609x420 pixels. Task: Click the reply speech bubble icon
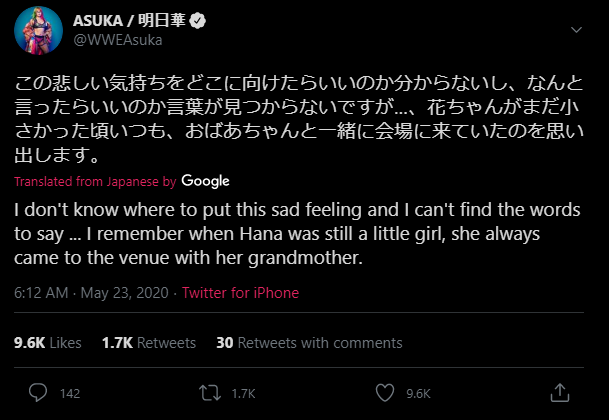pyautogui.click(x=38, y=392)
